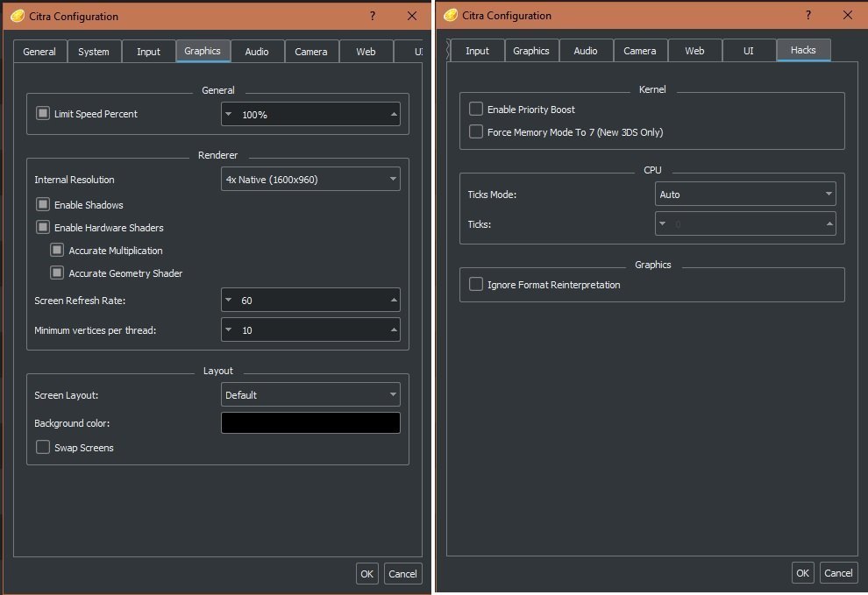Screen dimensions: 868x595
Task: Decrease the speed limit percent value
Action: point(229,114)
